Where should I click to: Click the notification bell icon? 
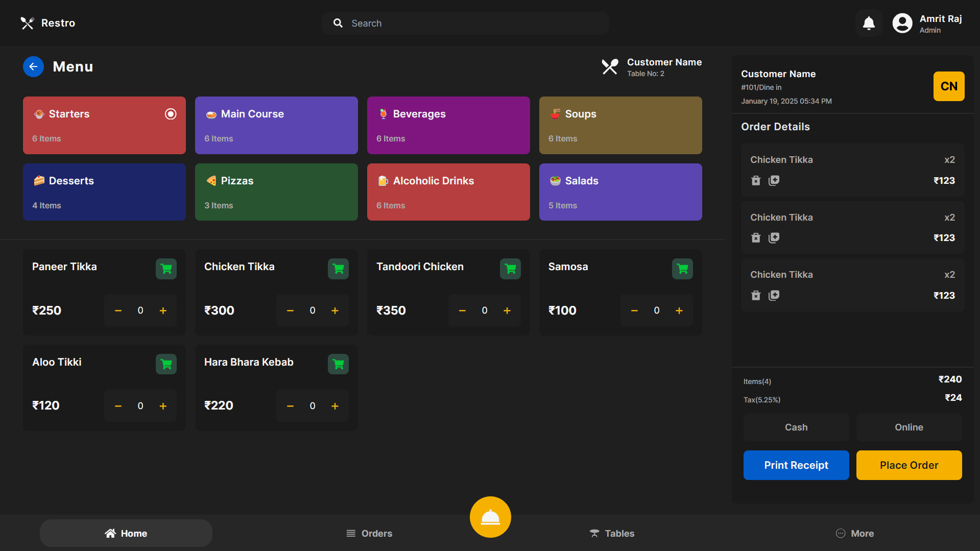[x=869, y=23]
